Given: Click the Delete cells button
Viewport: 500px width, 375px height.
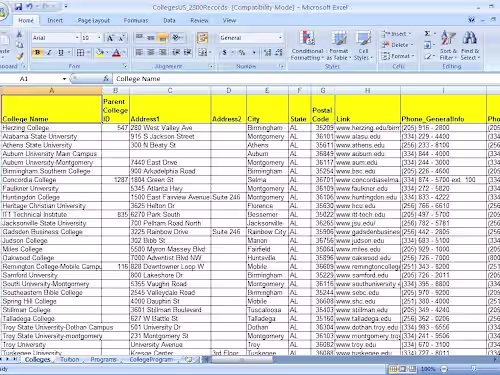Looking at the screenshot, I should (x=397, y=45).
